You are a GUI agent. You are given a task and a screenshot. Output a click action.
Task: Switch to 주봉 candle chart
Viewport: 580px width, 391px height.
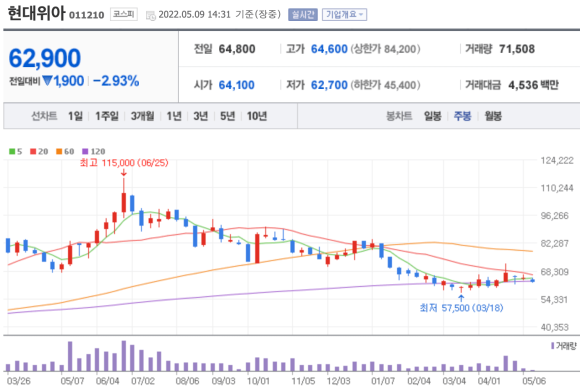[x=462, y=116]
